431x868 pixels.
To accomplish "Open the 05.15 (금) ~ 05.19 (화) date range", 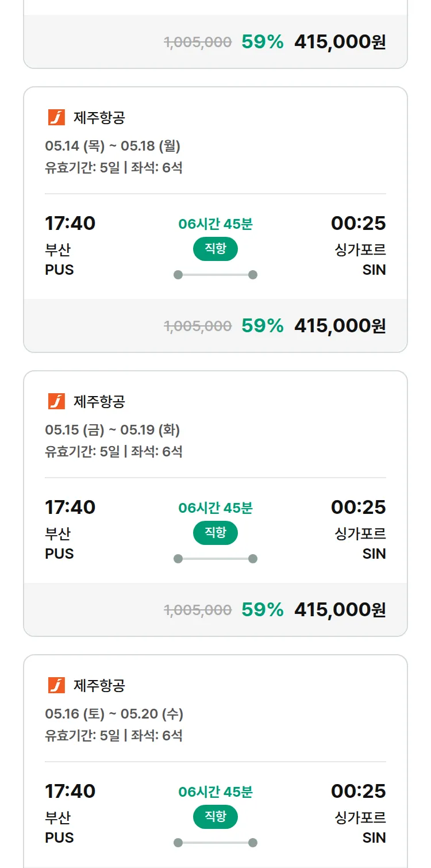I will click(x=113, y=430).
